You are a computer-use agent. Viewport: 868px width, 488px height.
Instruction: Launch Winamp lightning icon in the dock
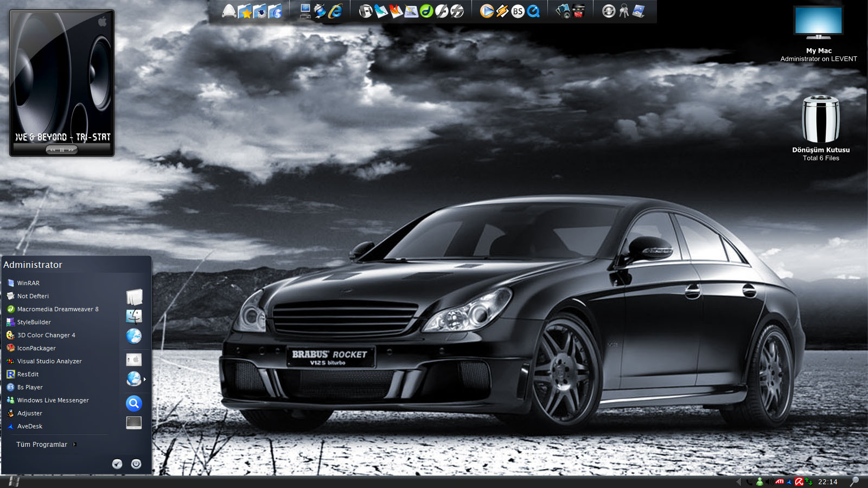tap(502, 11)
